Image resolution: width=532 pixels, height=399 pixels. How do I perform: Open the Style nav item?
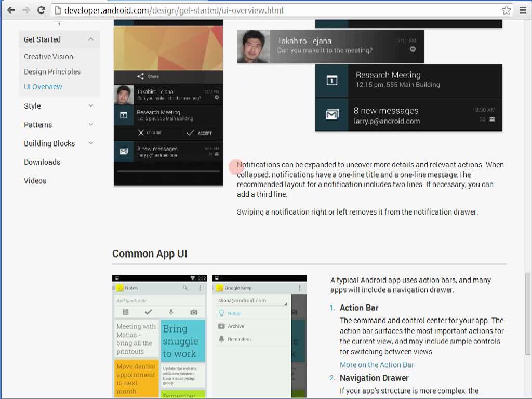[32, 106]
